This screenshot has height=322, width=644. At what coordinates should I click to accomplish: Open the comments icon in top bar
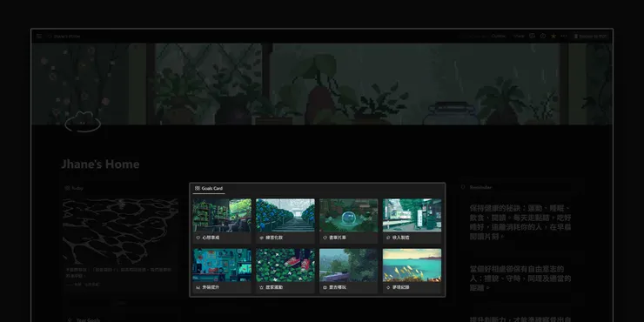point(533,37)
